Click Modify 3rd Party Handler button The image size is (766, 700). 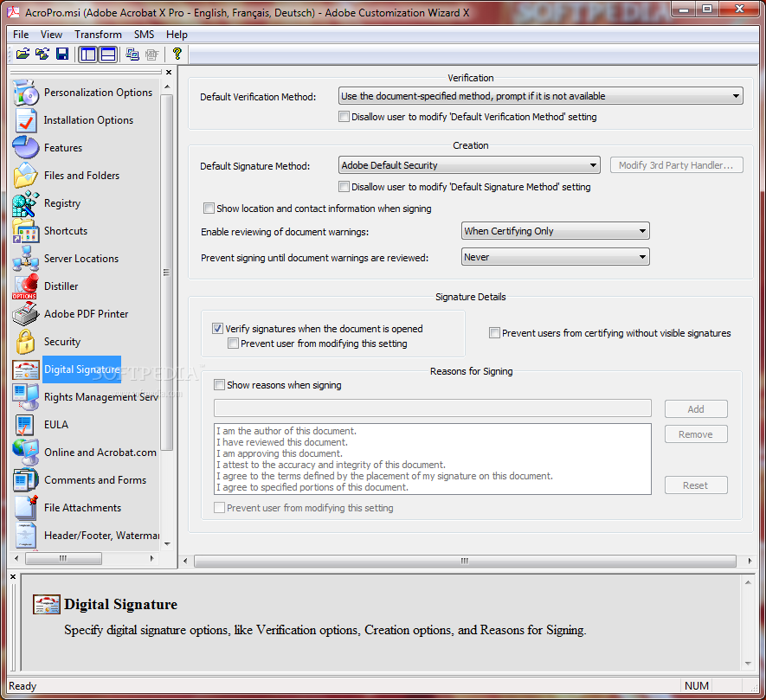pyautogui.click(x=677, y=165)
